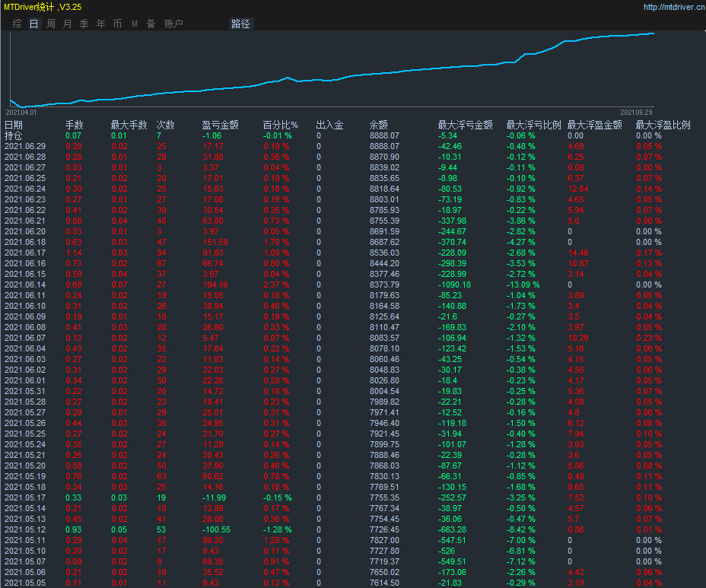The height and width of the screenshot is (588, 706).
Task: Select the M tab
Action: (x=134, y=24)
